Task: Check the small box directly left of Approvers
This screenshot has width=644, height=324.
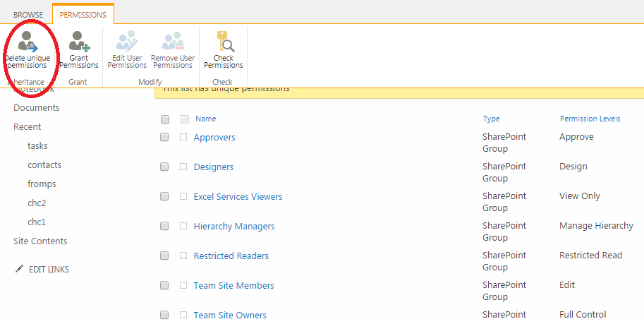Action: pos(183,137)
